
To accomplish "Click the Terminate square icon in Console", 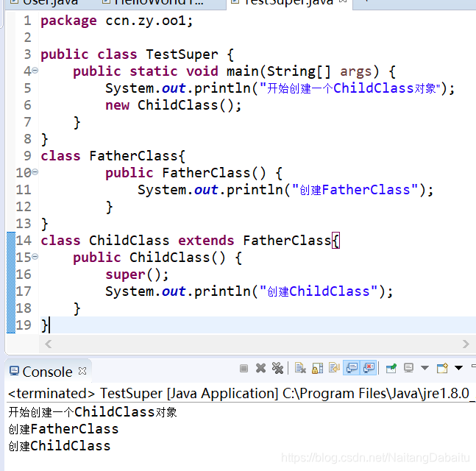I will click(x=244, y=369).
